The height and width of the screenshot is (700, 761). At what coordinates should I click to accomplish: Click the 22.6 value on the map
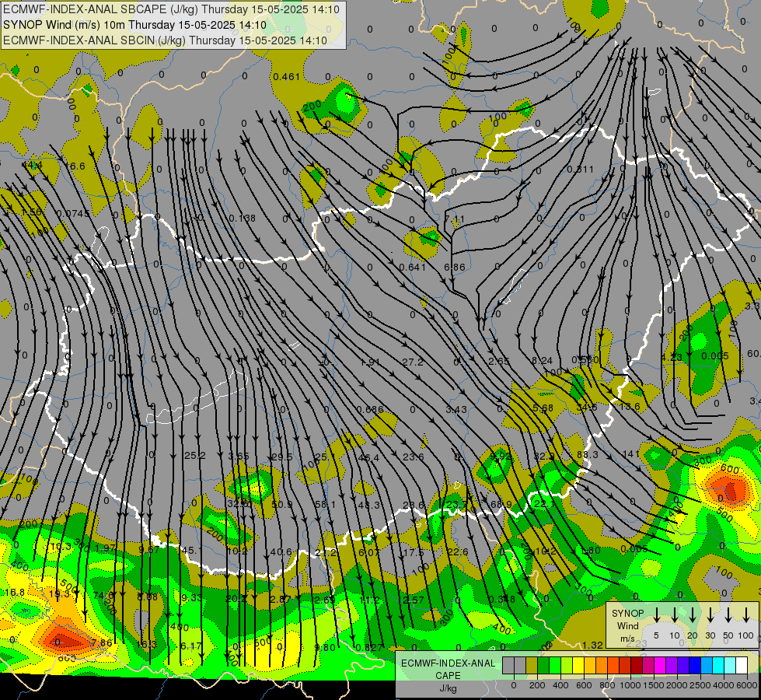tap(458, 552)
